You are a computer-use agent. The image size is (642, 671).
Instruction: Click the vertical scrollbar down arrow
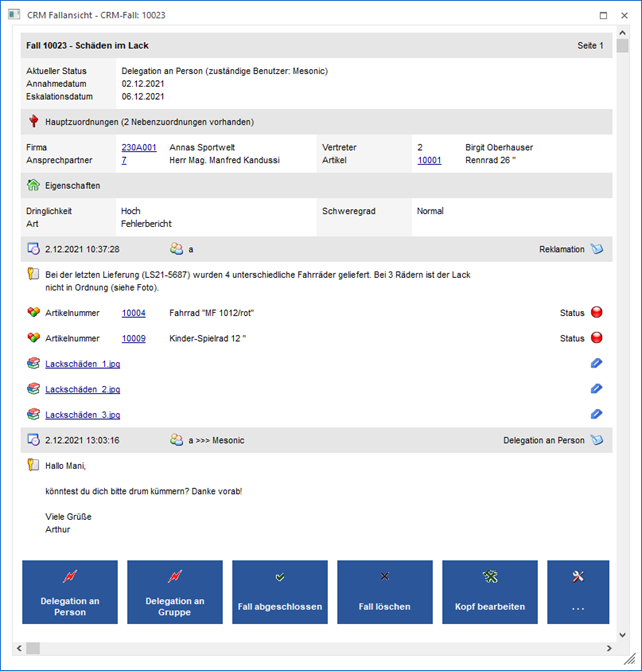point(623,635)
